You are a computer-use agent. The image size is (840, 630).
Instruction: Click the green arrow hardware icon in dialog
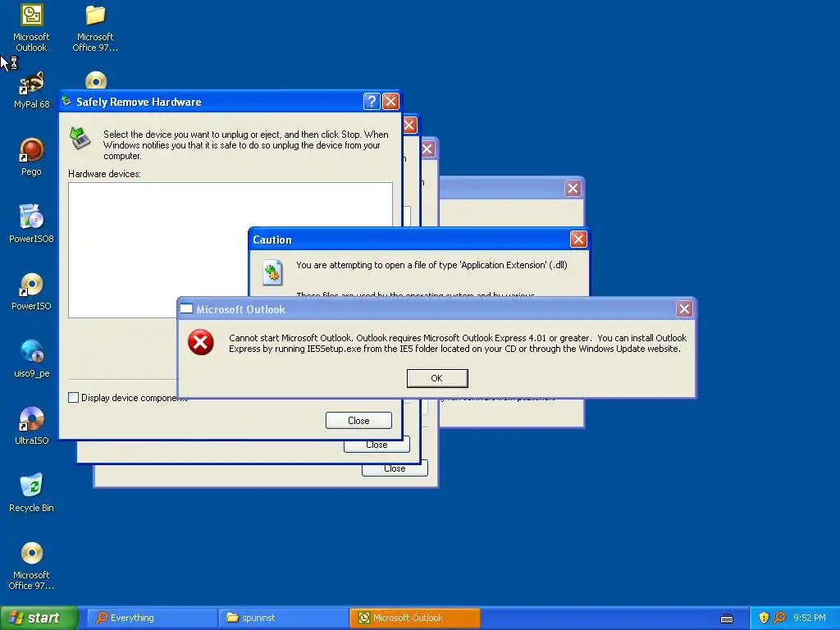(x=80, y=138)
